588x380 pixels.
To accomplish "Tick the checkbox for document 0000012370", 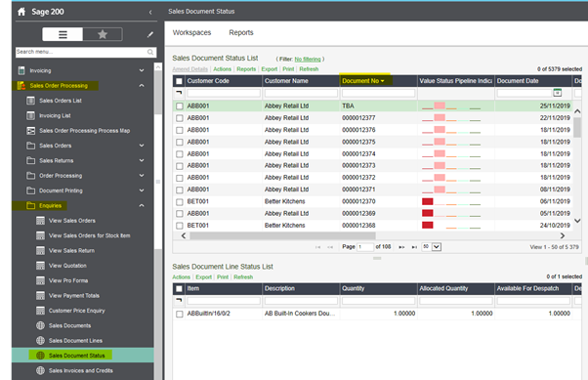I will (x=180, y=202).
